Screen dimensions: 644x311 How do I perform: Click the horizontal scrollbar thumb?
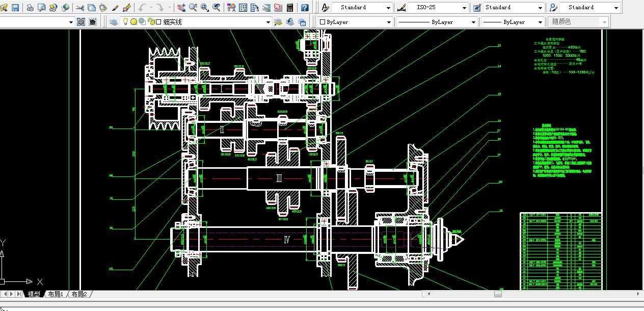[x=498, y=294]
